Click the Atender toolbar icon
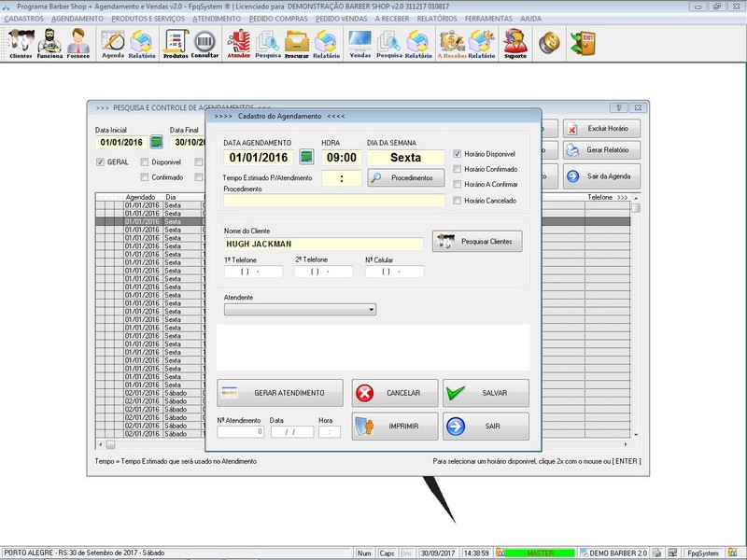The width and height of the screenshot is (747, 560). [239, 42]
